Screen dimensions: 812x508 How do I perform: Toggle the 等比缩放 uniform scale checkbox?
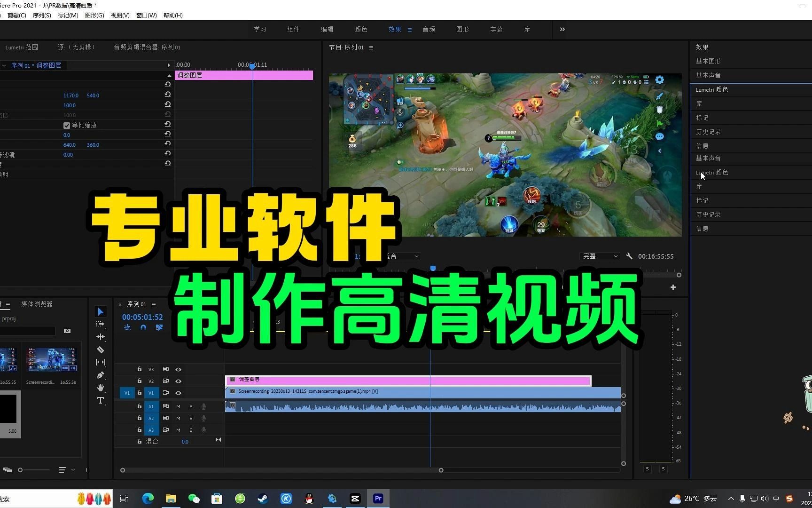point(67,125)
